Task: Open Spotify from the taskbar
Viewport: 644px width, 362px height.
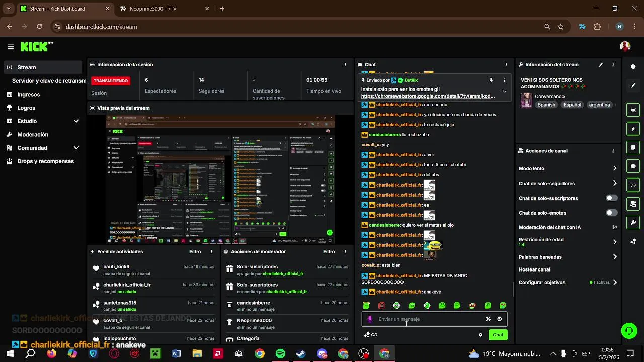Action: tap(280, 354)
